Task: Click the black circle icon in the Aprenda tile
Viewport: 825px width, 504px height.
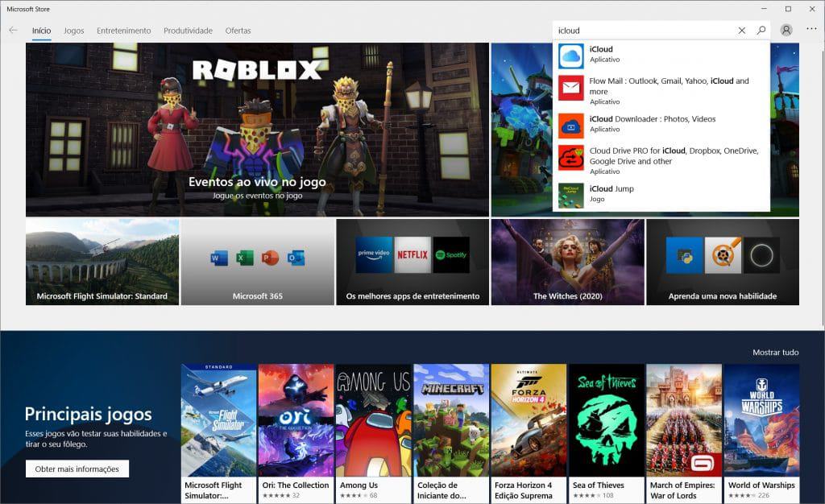Action: [762, 255]
